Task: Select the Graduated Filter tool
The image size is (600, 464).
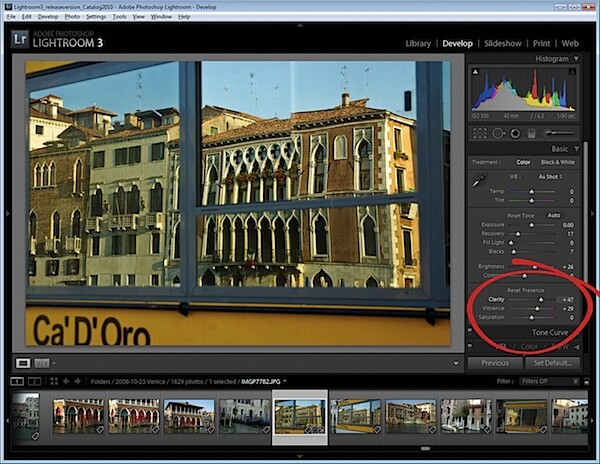Action: tap(532, 134)
